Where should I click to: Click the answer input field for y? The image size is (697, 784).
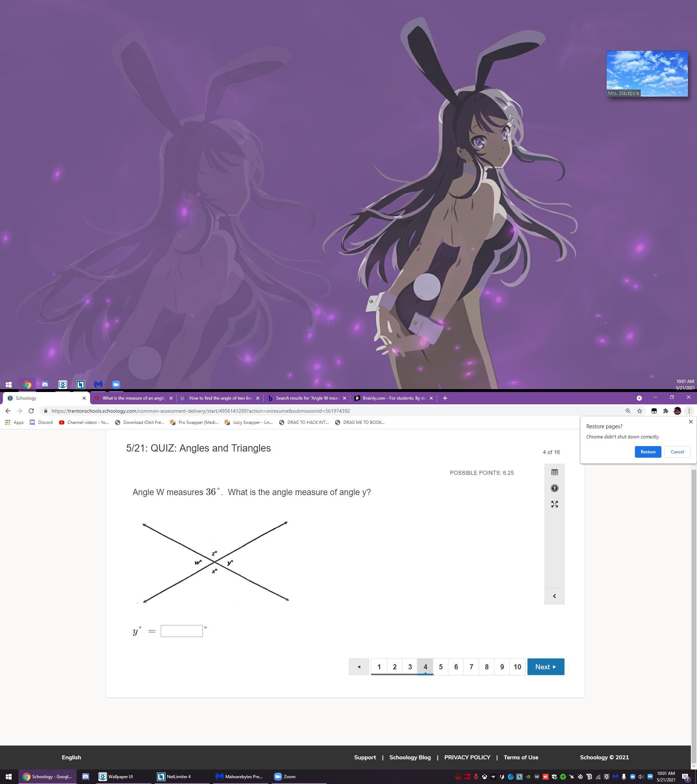[182, 631]
